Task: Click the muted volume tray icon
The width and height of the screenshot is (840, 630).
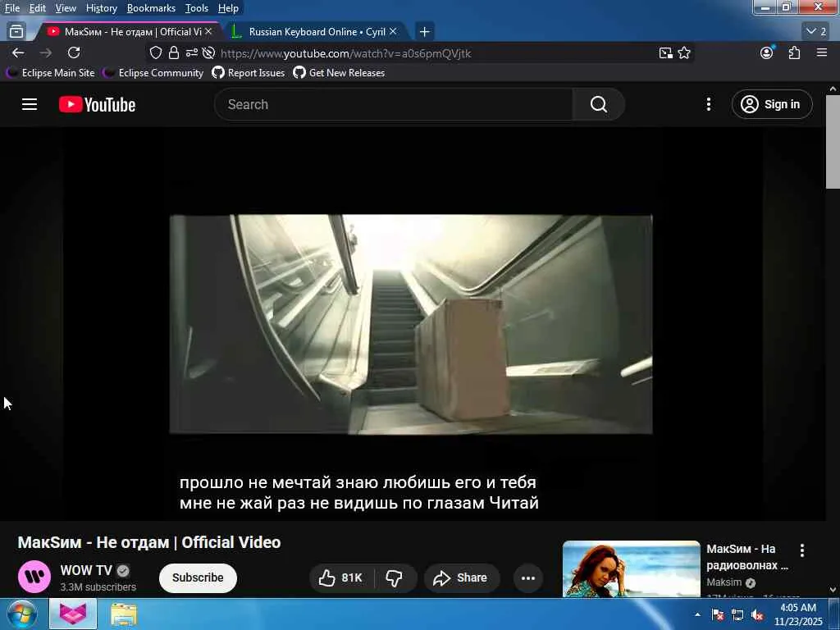Action: [757, 615]
